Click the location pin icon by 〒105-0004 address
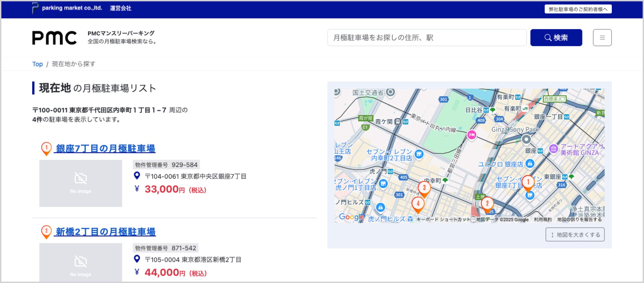The width and height of the screenshot is (644, 283). (x=137, y=259)
